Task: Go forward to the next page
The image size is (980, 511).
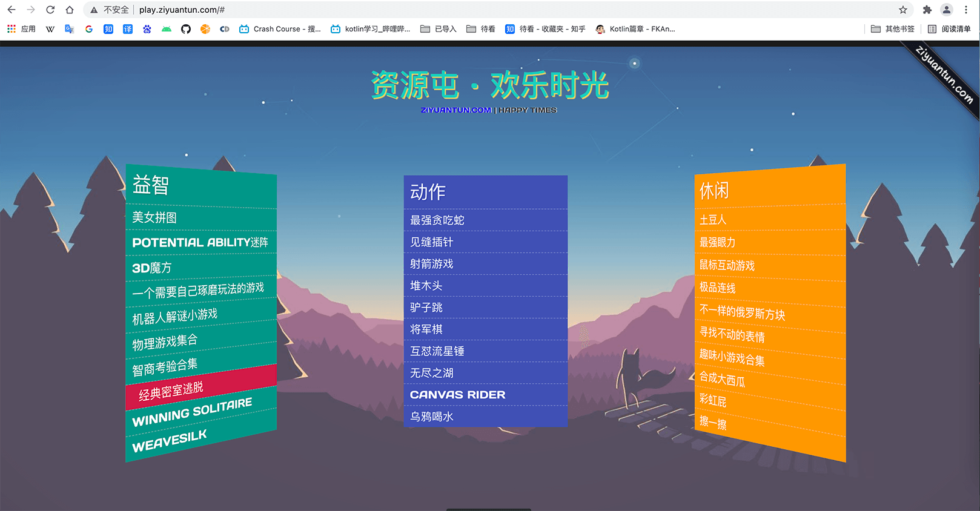Action: click(31, 10)
